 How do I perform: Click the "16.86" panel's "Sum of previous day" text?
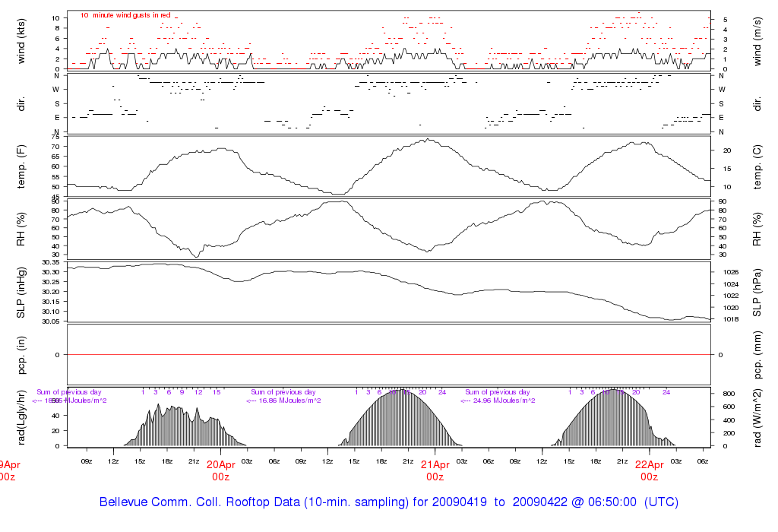pyautogui.click(x=283, y=392)
